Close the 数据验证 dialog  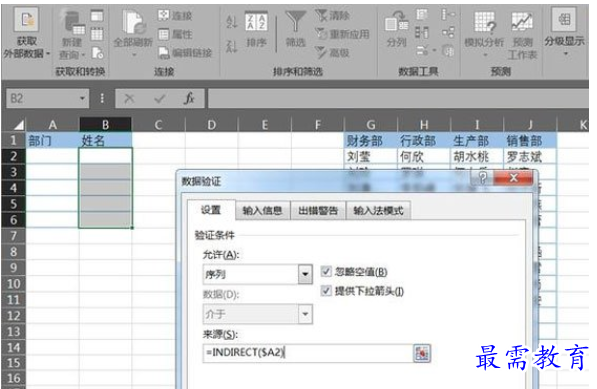point(514,177)
